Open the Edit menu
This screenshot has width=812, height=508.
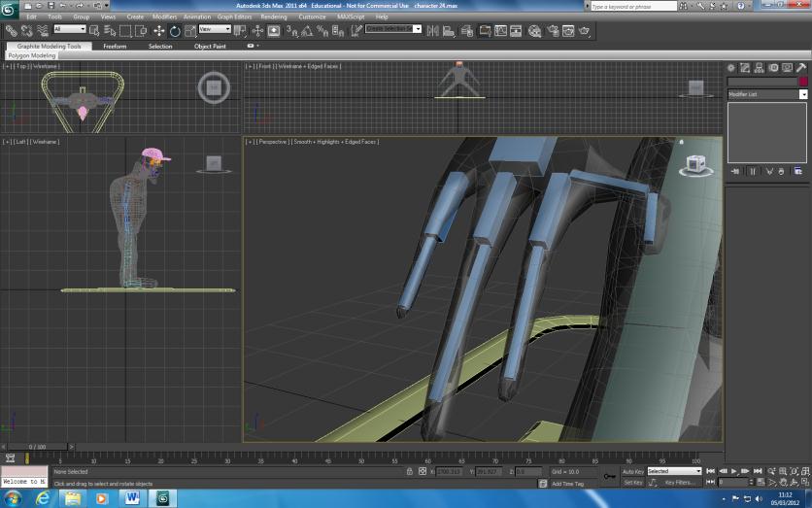pyautogui.click(x=32, y=17)
